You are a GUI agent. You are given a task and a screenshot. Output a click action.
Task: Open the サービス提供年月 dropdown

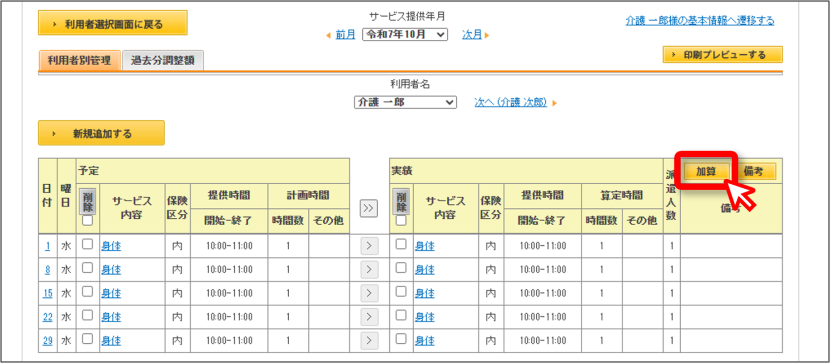405,34
